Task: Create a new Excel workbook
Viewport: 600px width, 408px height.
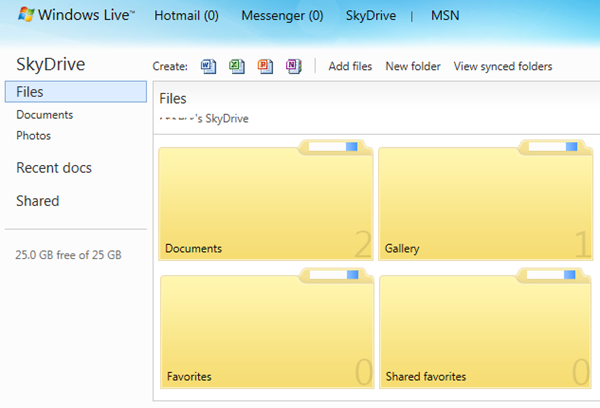Action: tap(236, 66)
